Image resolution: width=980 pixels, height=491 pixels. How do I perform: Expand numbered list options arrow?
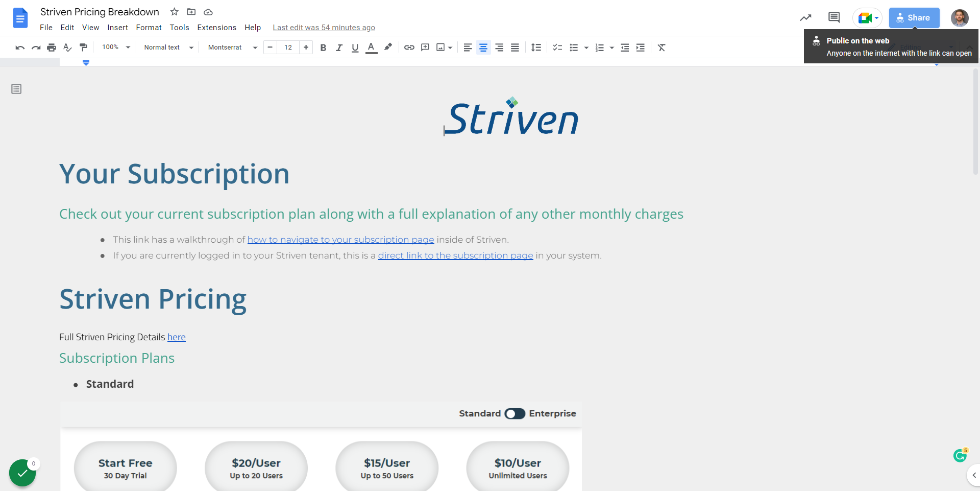611,48
